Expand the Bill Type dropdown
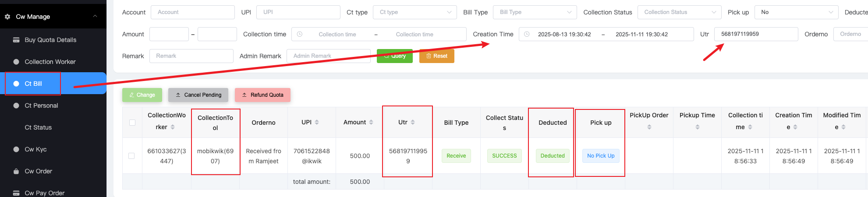This screenshot has height=197, width=868. [x=535, y=12]
